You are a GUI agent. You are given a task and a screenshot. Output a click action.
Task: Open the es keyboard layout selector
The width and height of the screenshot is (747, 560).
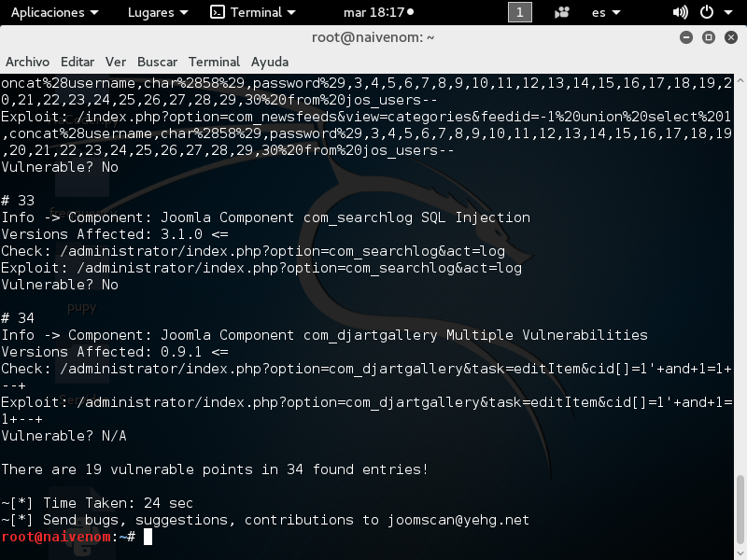click(606, 12)
